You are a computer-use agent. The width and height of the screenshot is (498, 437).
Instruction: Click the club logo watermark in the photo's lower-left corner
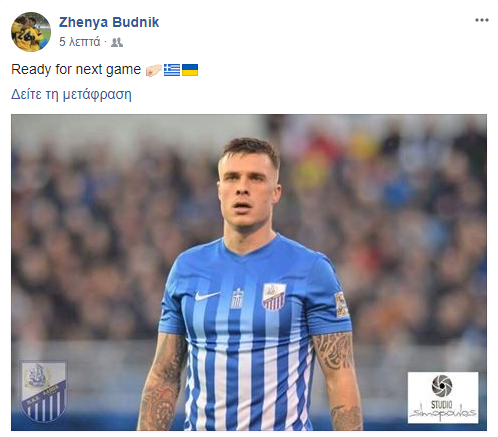pos(44,391)
